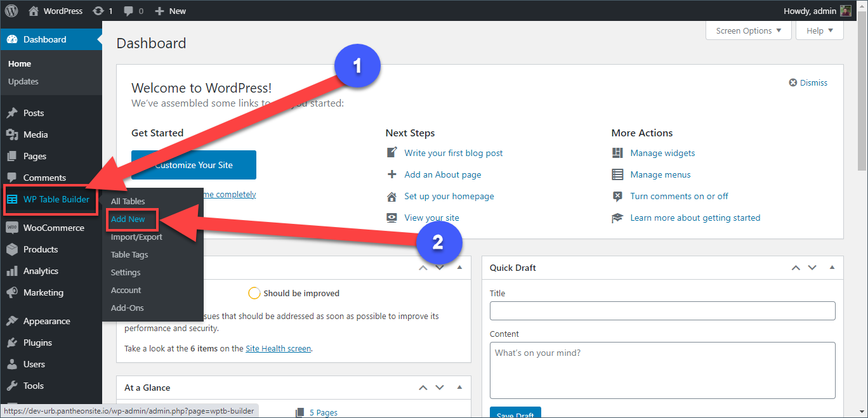Collapse the At a Glance panel
The height and width of the screenshot is (418, 868).
459,388
